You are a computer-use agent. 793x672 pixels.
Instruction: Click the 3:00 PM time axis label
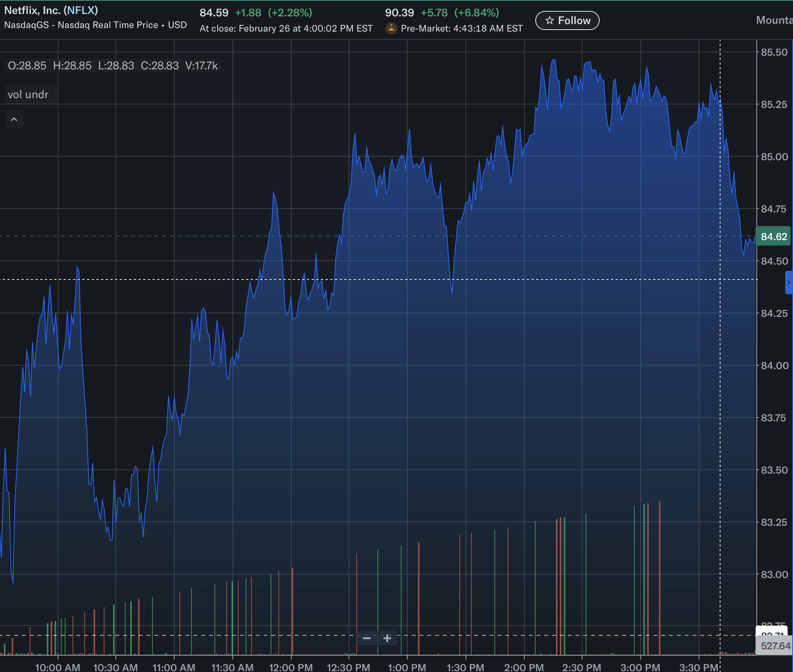[640, 667]
